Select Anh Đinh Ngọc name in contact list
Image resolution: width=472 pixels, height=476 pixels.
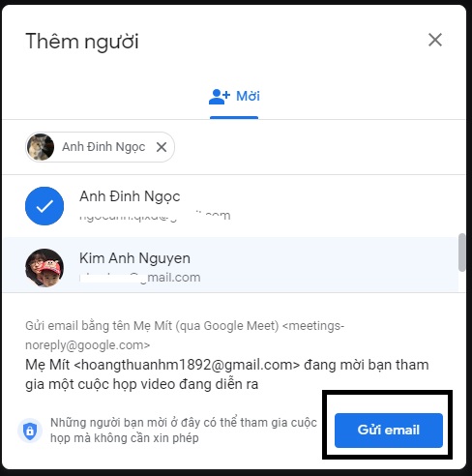(130, 196)
